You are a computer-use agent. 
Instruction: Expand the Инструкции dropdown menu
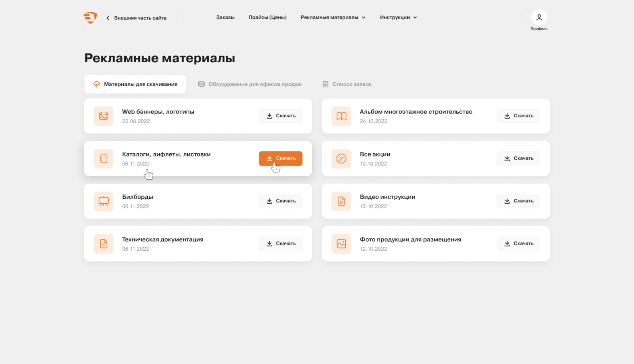[398, 18]
